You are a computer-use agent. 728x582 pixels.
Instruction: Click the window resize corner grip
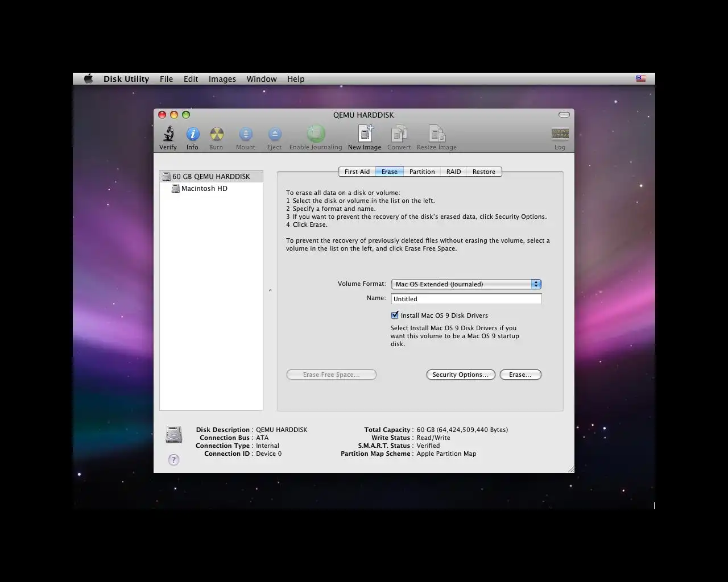(570, 469)
